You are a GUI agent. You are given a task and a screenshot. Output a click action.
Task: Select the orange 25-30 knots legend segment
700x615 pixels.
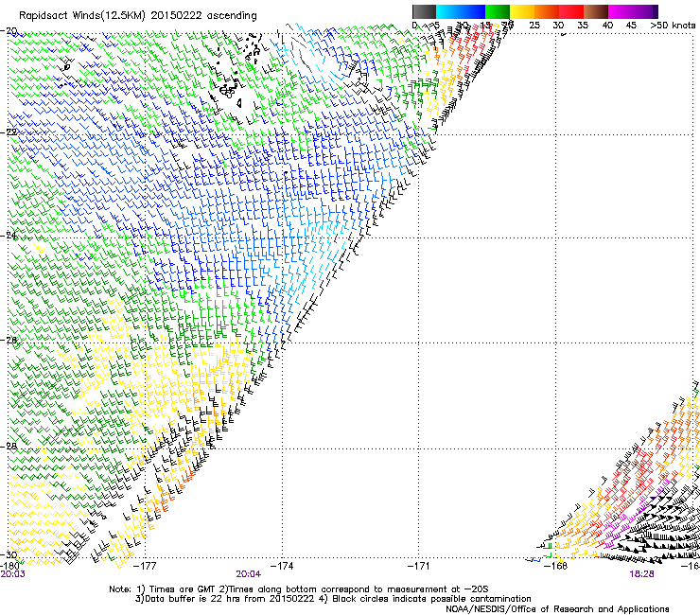pos(547,11)
